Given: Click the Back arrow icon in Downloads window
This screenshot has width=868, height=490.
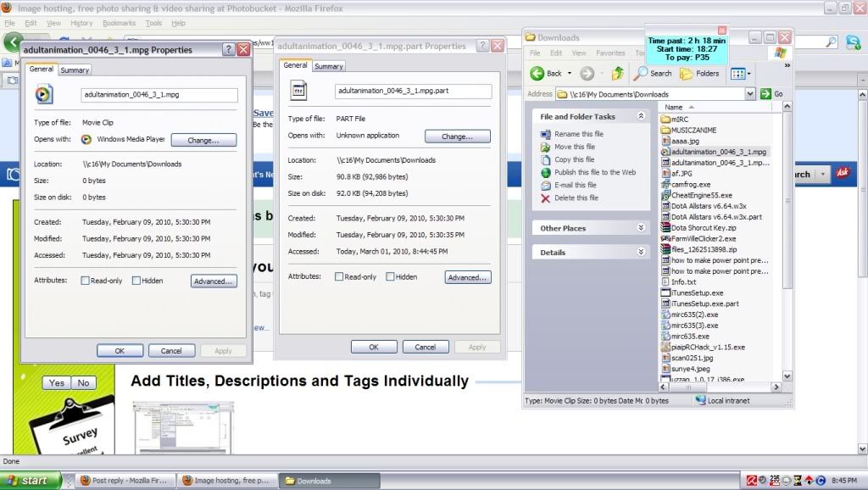Looking at the screenshot, I should click(537, 73).
